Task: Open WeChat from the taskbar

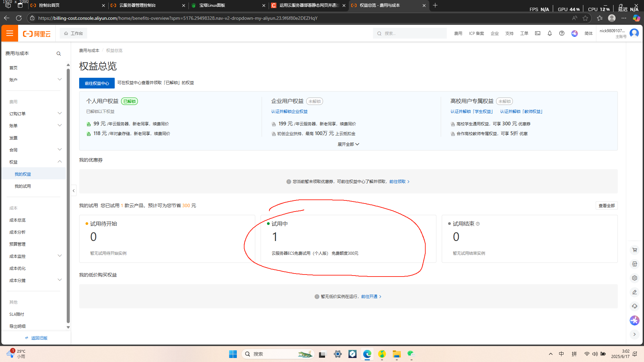Action: [411, 354]
